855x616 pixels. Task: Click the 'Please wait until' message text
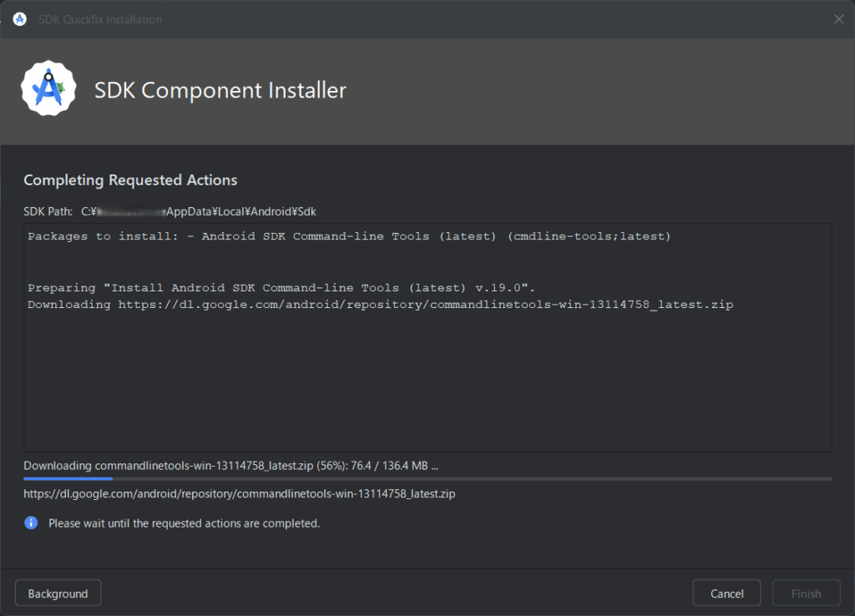click(184, 523)
